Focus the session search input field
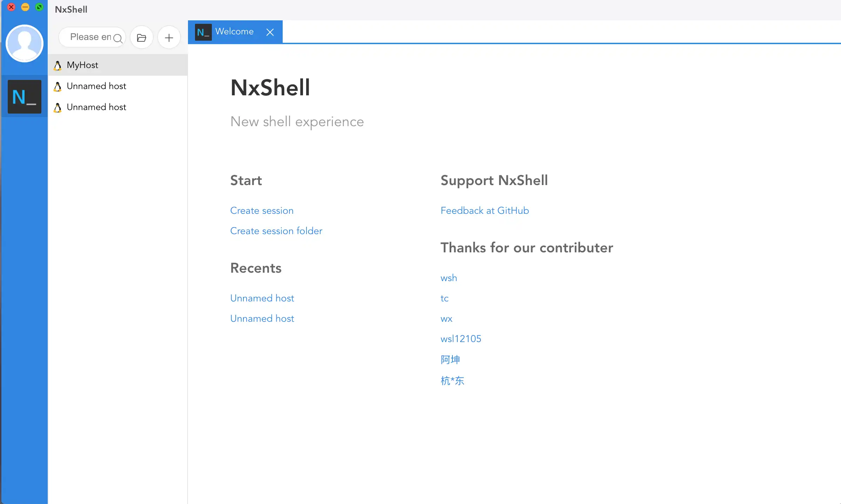841x504 pixels. (x=90, y=37)
